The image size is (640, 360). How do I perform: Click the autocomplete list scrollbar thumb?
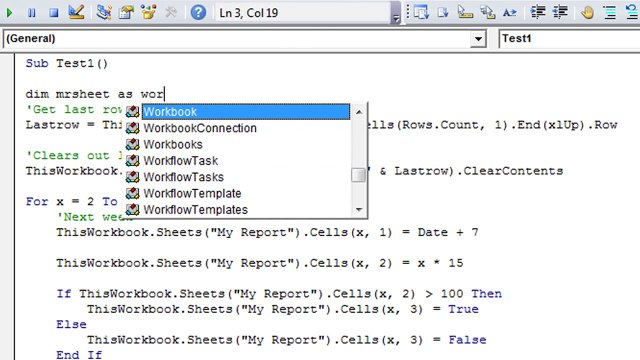(x=359, y=175)
